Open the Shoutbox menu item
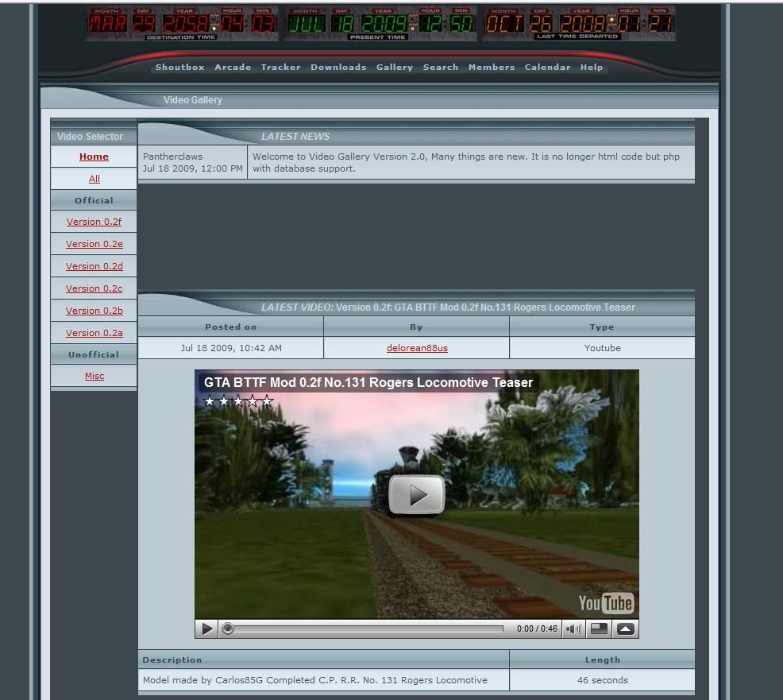The height and width of the screenshot is (700, 783). (x=179, y=67)
